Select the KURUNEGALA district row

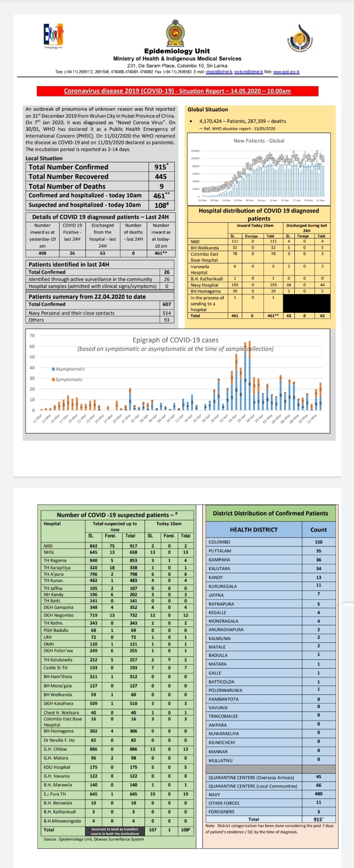[270, 586]
